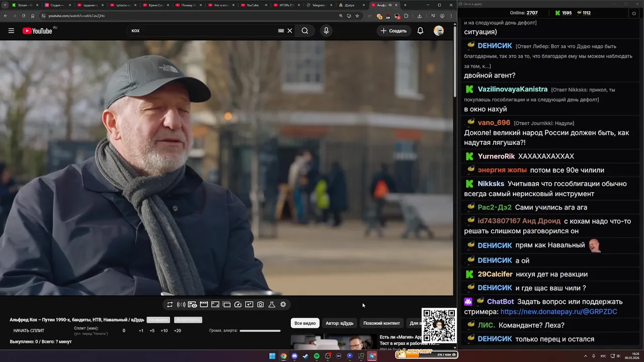The image size is (644, 362).
Task: Select the Автор: вДудь filter chip
Action: (340, 323)
